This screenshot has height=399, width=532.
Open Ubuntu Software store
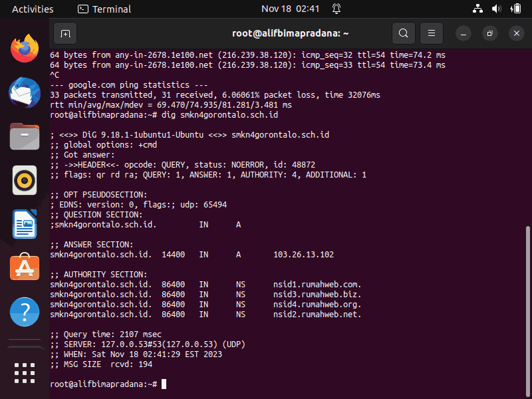[25, 267]
